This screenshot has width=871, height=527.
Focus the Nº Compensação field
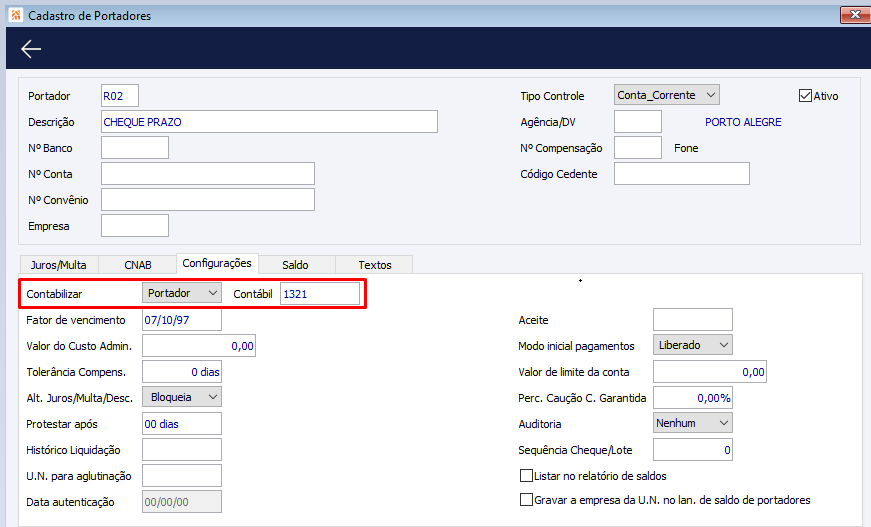click(x=638, y=148)
